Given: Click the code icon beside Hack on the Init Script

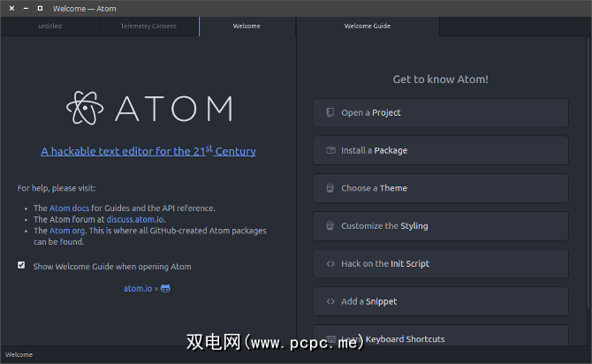Looking at the screenshot, I should point(330,263).
